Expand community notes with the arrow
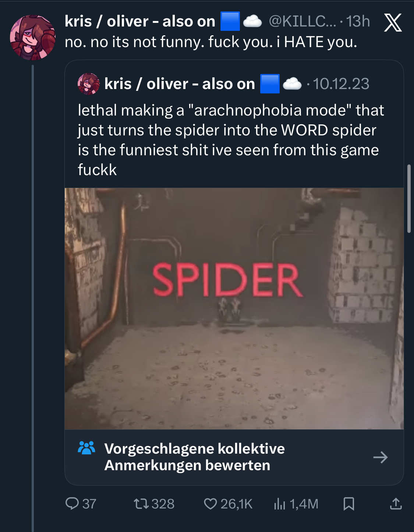414x532 pixels. (380, 457)
